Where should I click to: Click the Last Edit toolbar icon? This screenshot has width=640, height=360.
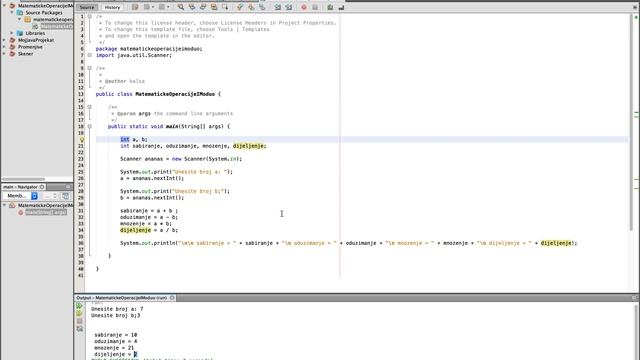tap(135, 7)
